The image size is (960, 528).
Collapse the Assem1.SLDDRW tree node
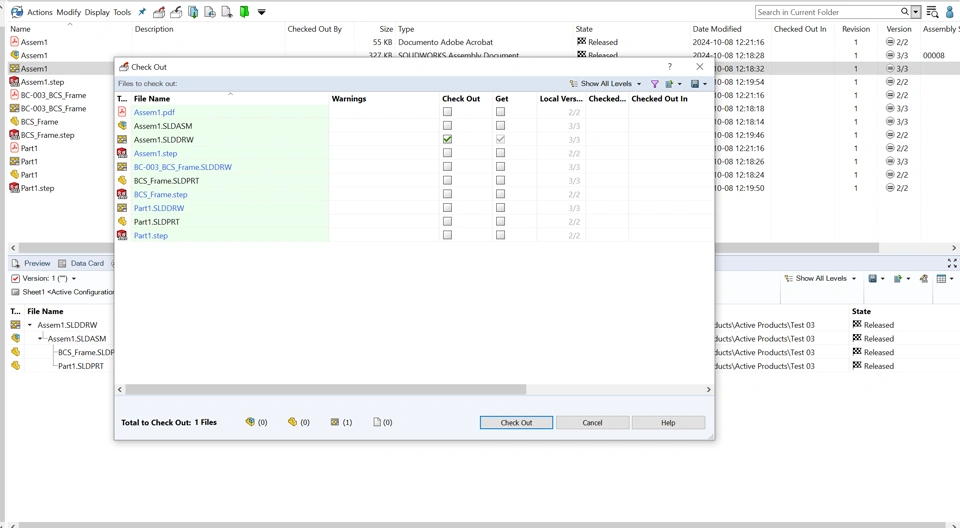tap(29, 325)
